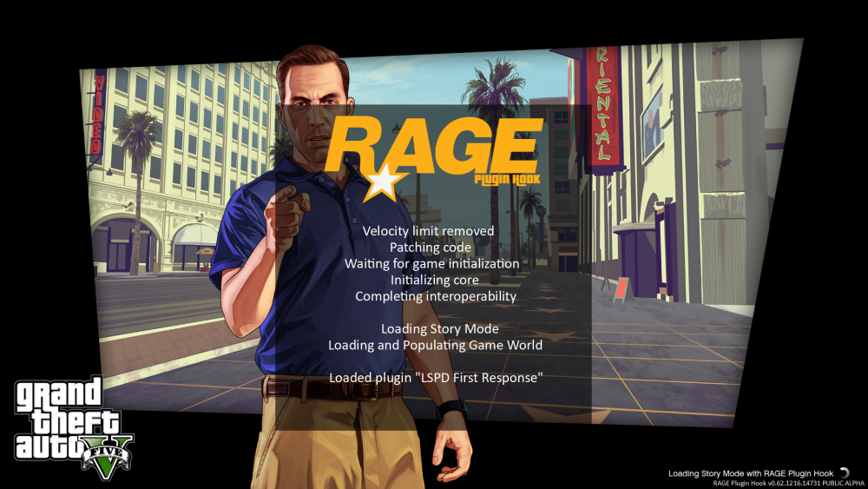Click "Loading Story Mode with RAGE Plugin Hook" status

[751, 473]
